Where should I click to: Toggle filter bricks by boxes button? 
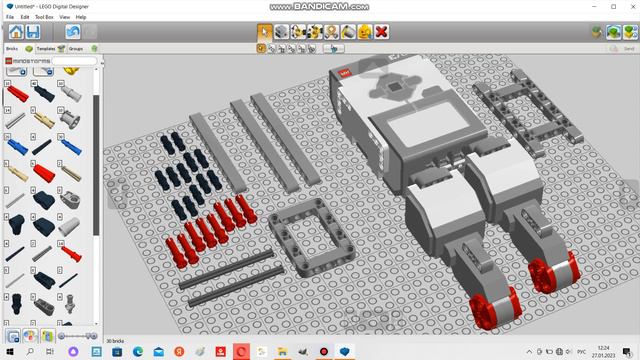click(13, 336)
